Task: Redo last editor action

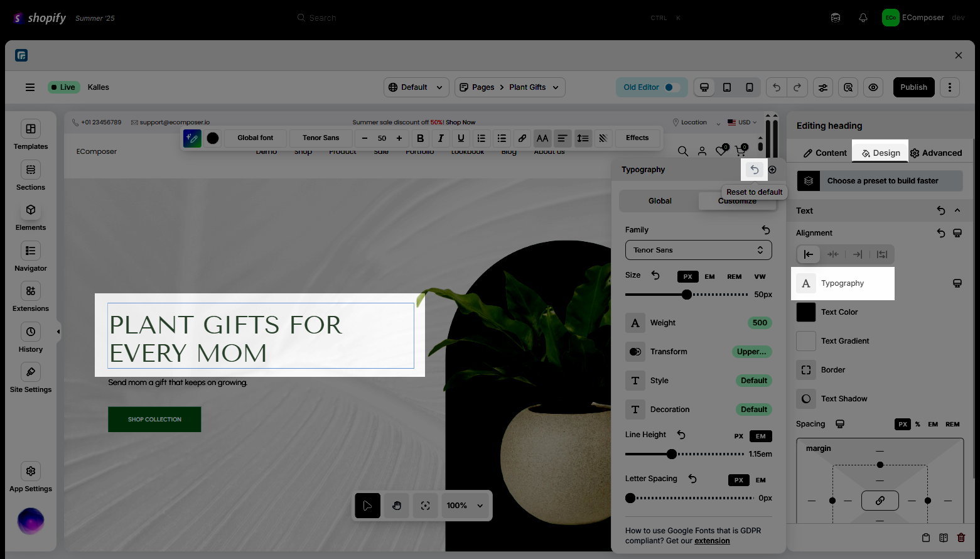Action: coord(797,87)
